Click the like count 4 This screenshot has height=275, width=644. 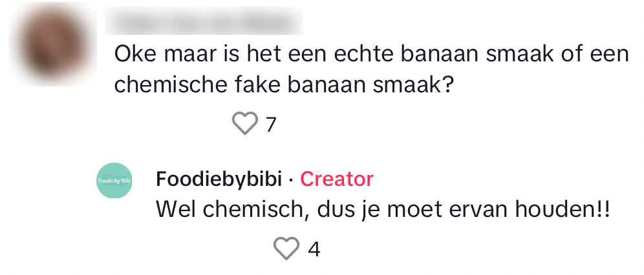pos(314,249)
